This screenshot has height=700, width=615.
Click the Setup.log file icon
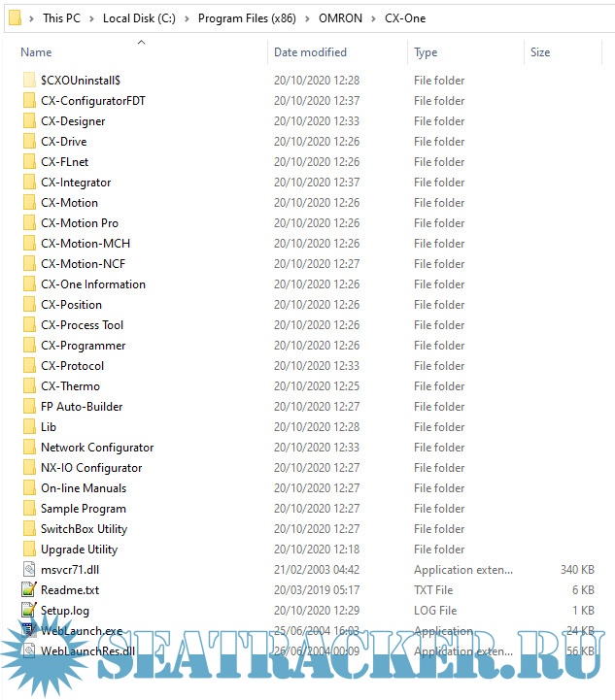pos(28,611)
